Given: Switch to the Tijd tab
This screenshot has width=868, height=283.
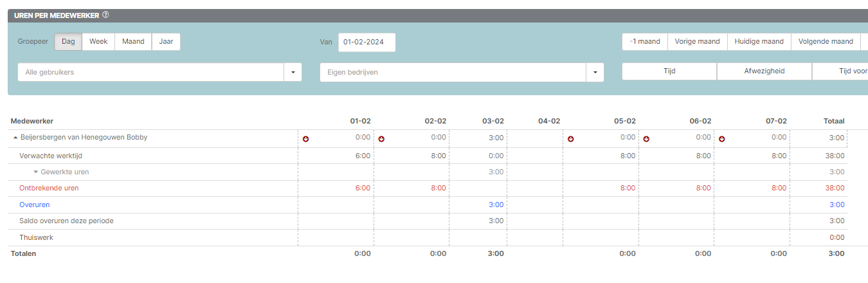Looking at the screenshot, I should pos(669,71).
